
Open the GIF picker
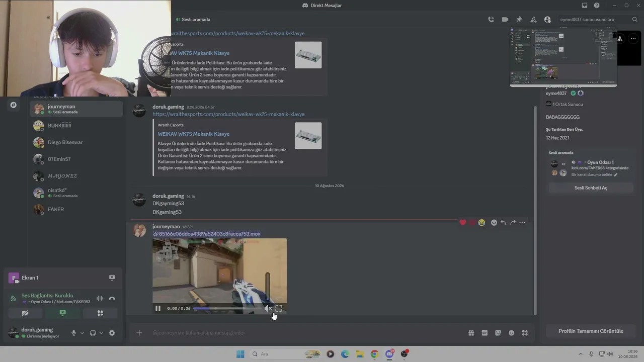485,333
